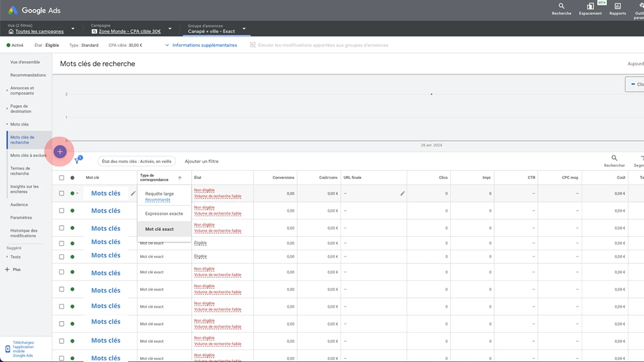Image resolution: width=644 pixels, height=362 pixels.
Task: Select Requête large match type
Action: tap(164, 196)
